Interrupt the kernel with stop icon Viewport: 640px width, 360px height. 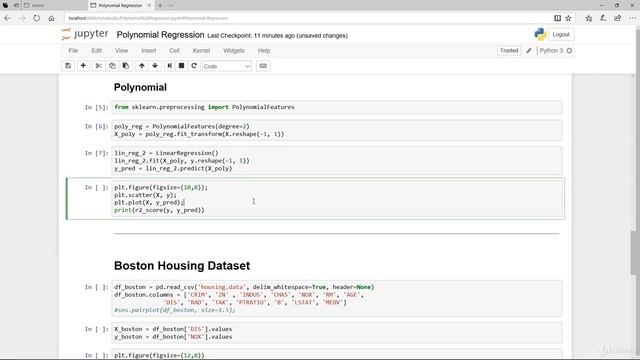[x=182, y=66]
